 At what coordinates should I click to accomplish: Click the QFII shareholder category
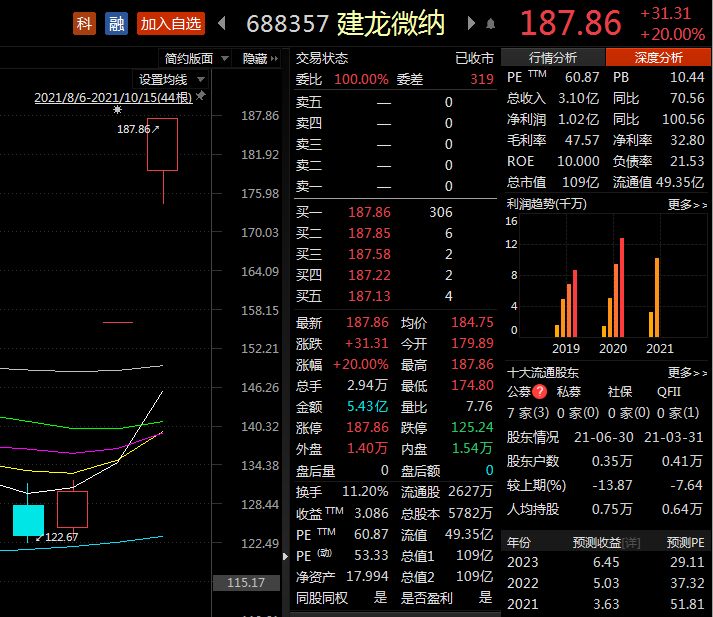point(668,391)
